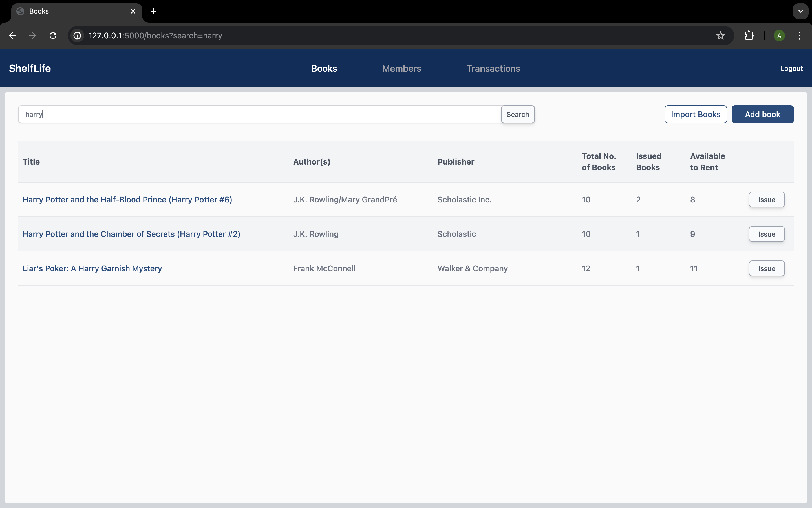This screenshot has width=812, height=508.
Task: View site information icon in address bar
Action: coord(78,36)
